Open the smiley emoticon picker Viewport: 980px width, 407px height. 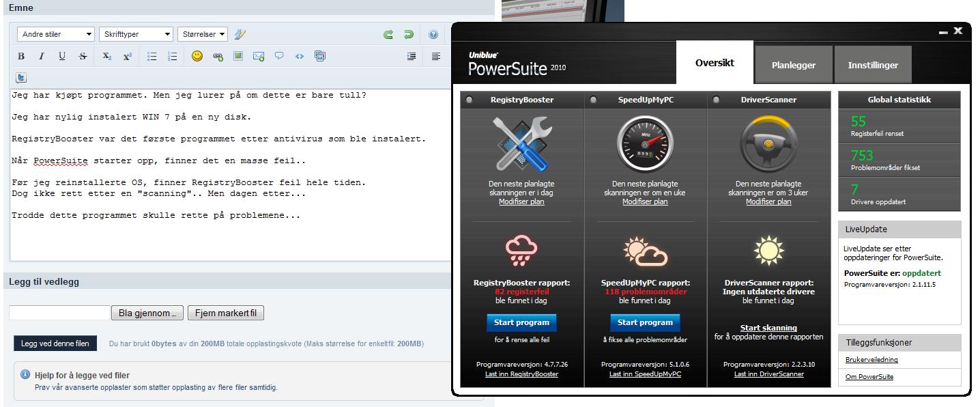pyautogui.click(x=197, y=56)
